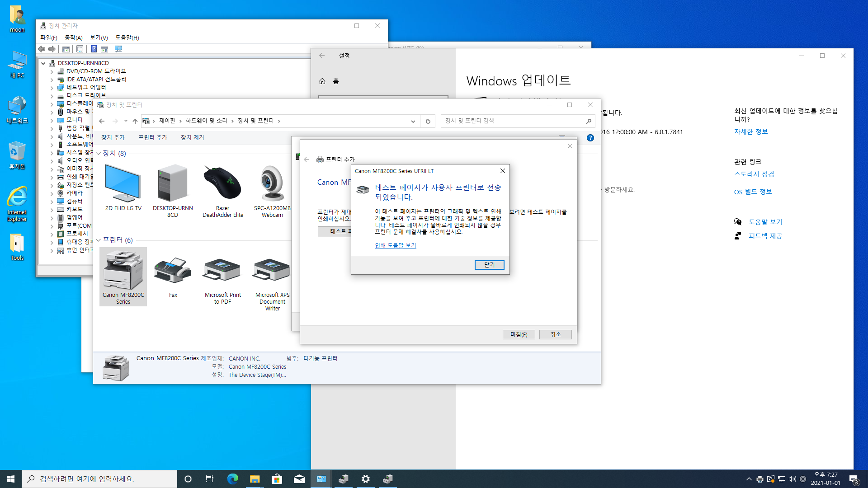The image size is (868, 488).
Task: Open 보기(V) menu in Device Manager
Action: click(99, 38)
